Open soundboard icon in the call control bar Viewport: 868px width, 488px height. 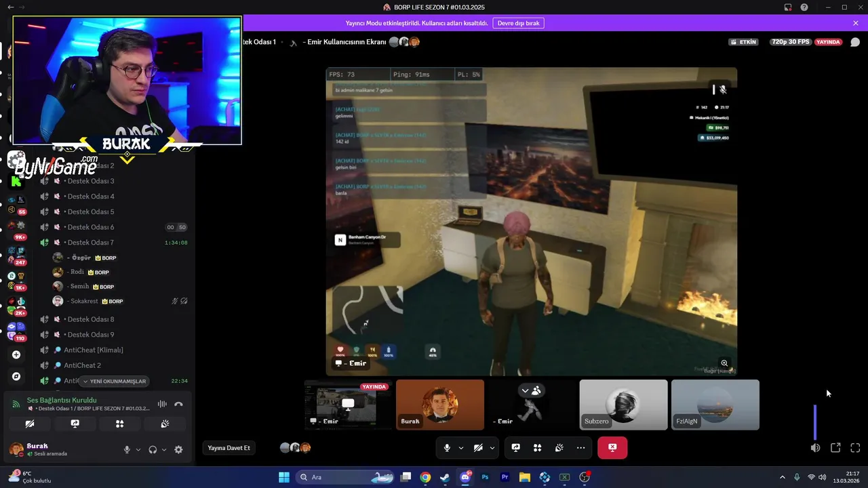click(559, 448)
